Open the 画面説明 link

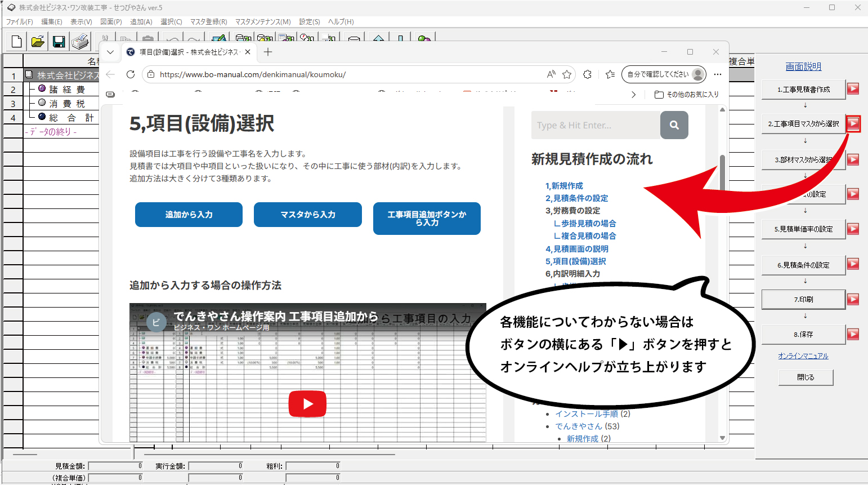coord(803,66)
